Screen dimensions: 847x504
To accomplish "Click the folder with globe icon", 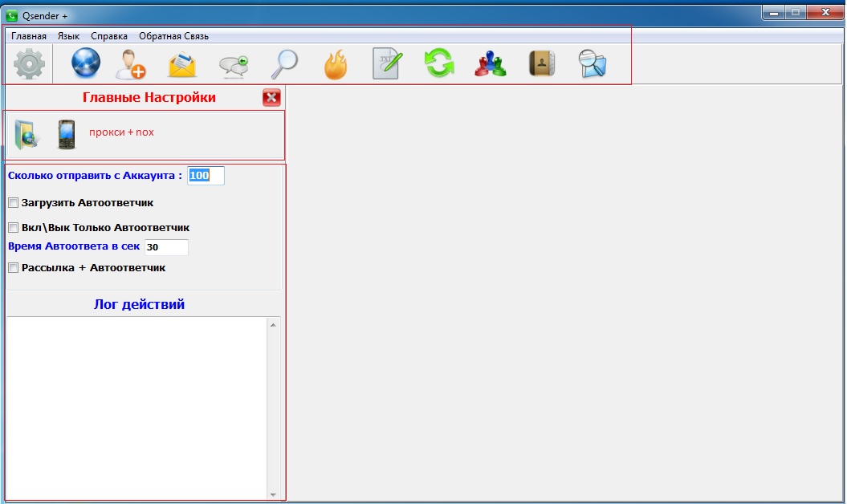I will 26,135.
